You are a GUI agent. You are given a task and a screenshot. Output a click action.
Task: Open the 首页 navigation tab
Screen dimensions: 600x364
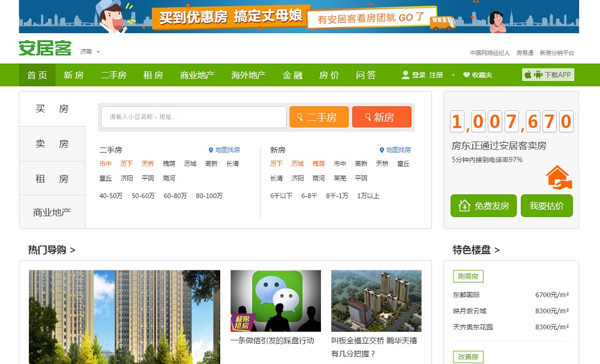pyautogui.click(x=37, y=75)
